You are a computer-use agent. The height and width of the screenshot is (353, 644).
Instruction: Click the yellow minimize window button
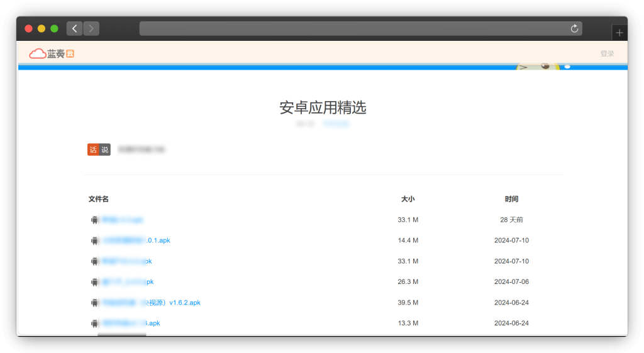click(42, 29)
